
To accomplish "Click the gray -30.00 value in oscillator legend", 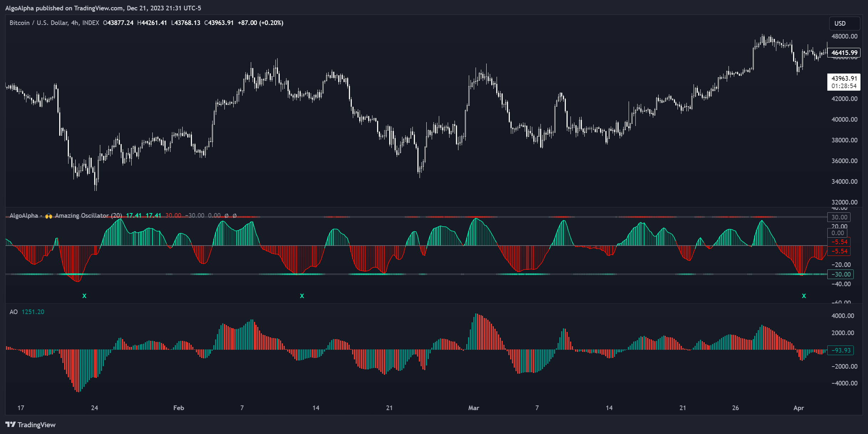I will coord(195,216).
